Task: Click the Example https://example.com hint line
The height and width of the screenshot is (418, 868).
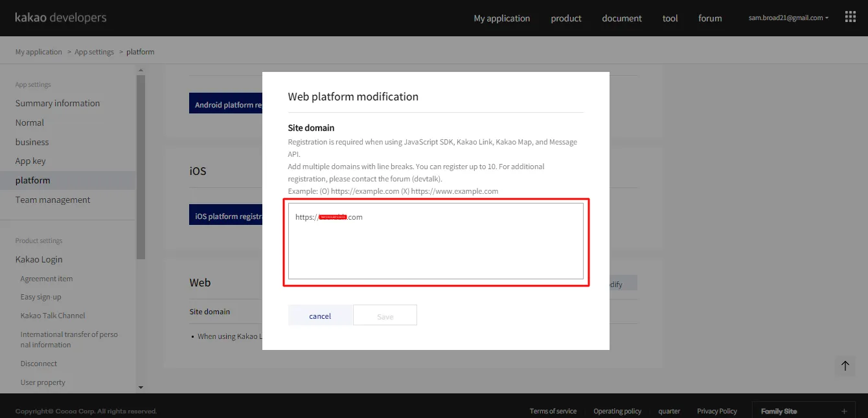Action: pos(393,191)
